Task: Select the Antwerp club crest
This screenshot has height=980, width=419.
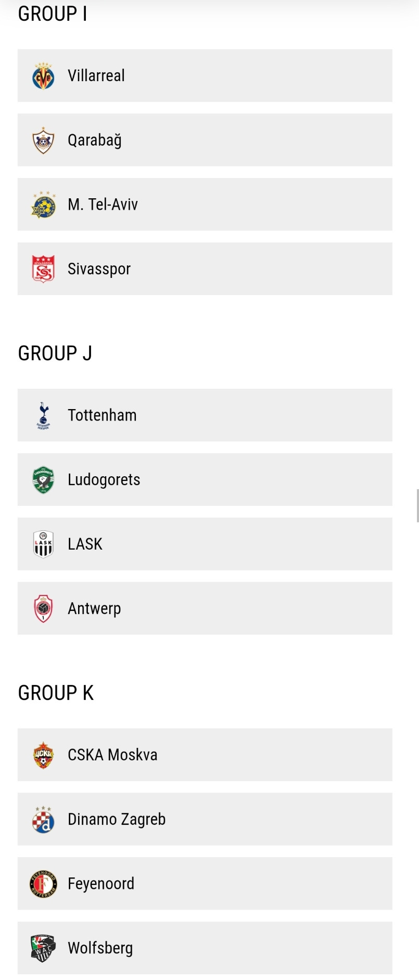Action: (x=43, y=608)
